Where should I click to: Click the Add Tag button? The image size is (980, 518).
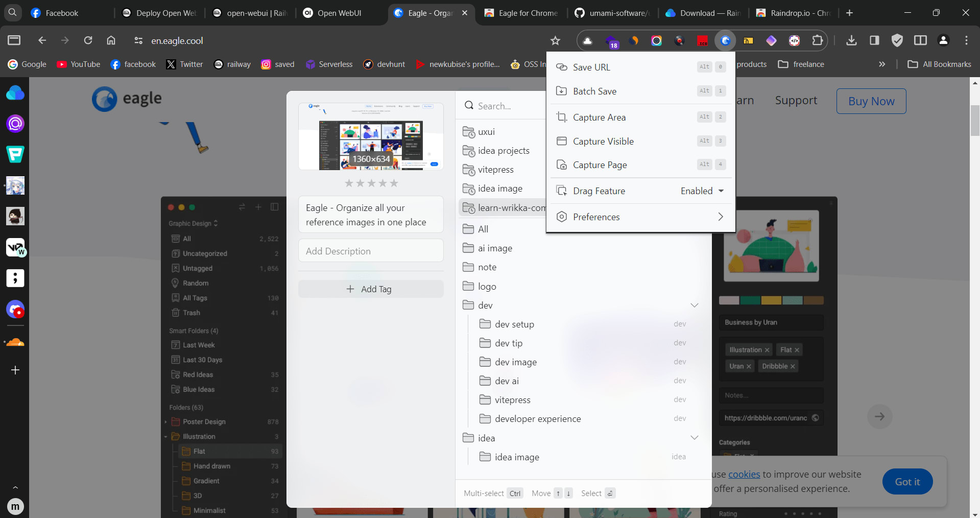pyautogui.click(x=371, y=289)
